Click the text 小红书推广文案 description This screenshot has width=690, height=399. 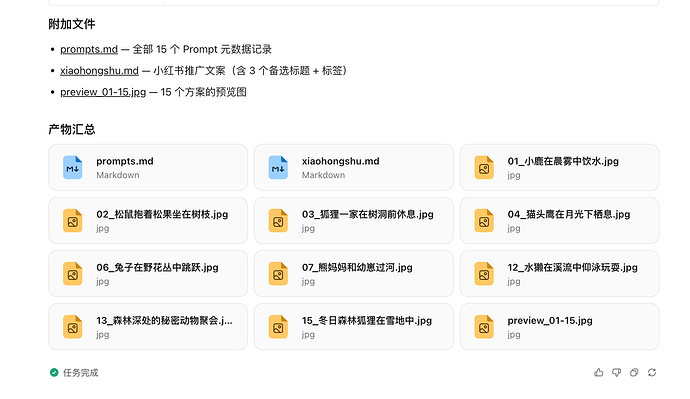pyautogui.click(x=250, y=70)
